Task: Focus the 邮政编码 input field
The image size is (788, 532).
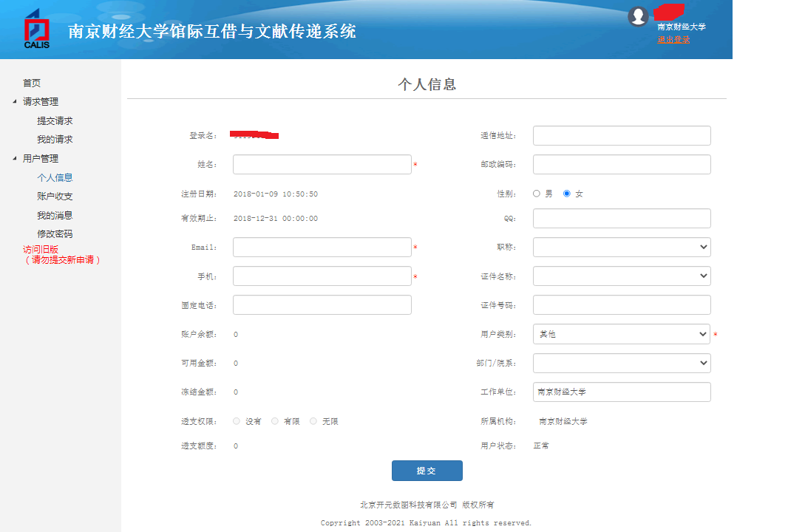Action: [622, 164]
